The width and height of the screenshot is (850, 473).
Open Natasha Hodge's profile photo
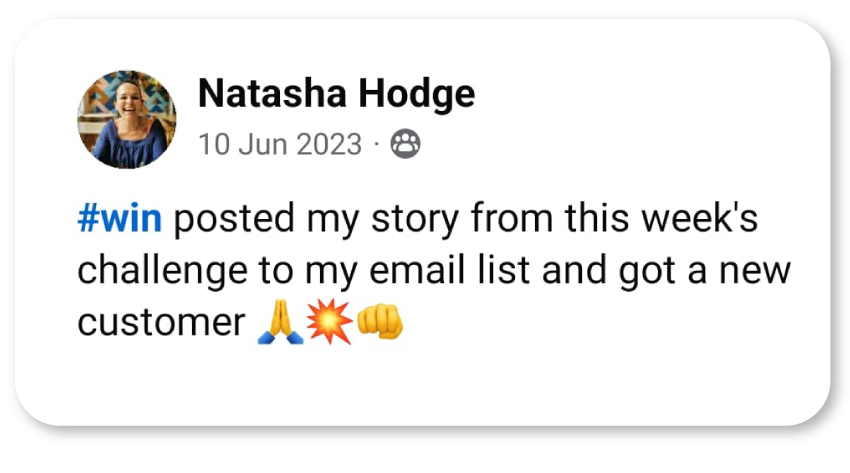(127, 119)
